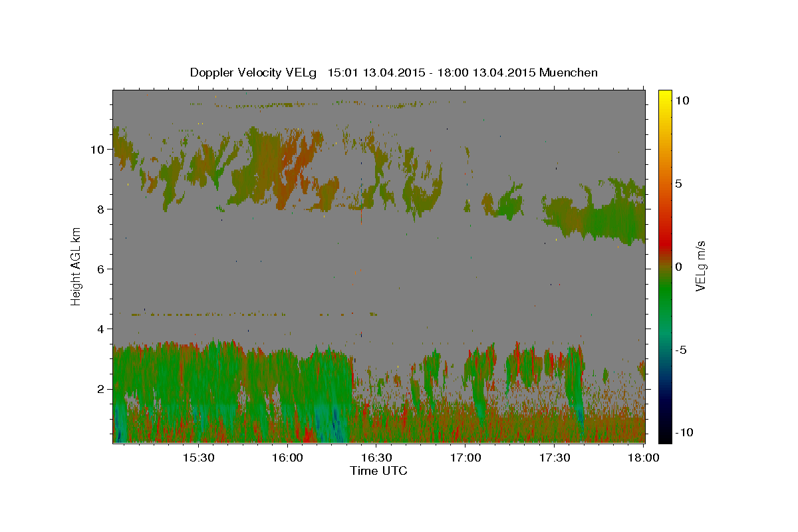This screenshot has height=532, width=798.
Task: Click the 17:00 time tick label
Action: tap(465, 458)
